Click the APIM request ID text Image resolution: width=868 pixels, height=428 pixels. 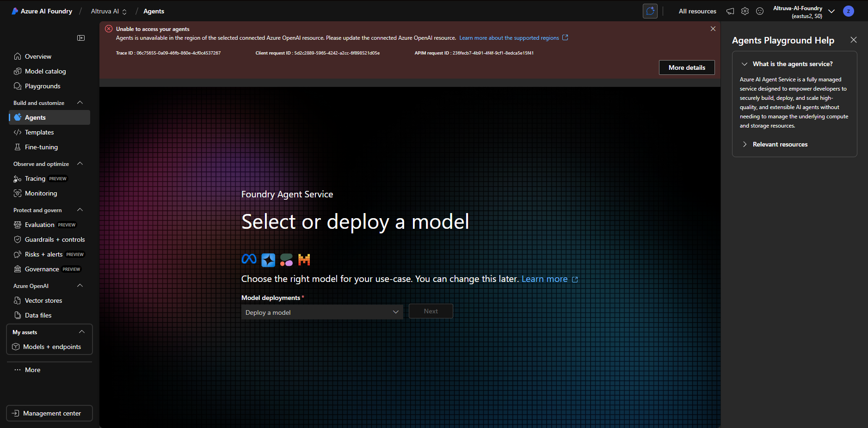[x=474, y=53]
